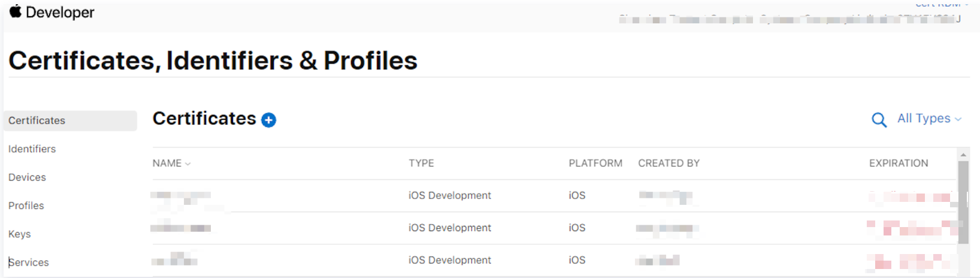Viewport: 980px width, 278px height.
Task: Click the CREATED BY column header
Action: (669, 164)
